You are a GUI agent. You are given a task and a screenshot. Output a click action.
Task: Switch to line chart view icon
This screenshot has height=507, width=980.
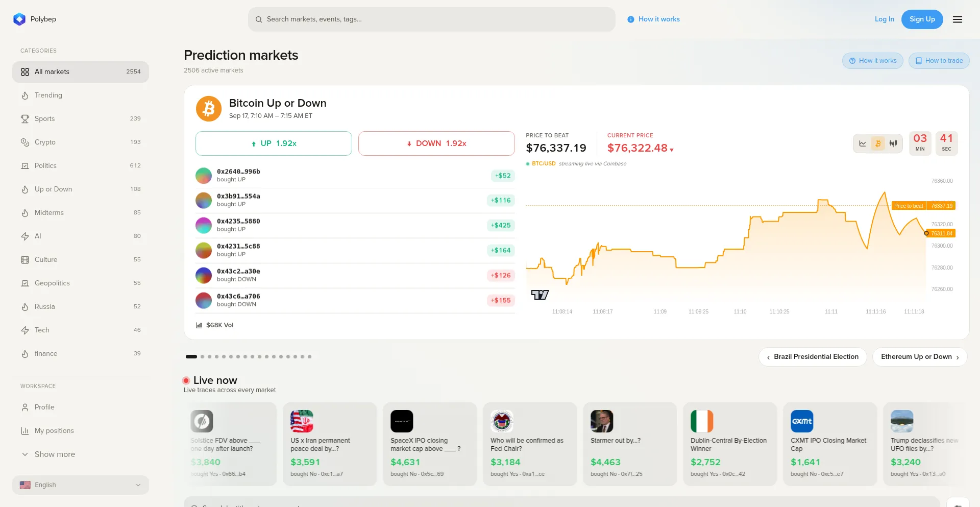tap(863, 143)
